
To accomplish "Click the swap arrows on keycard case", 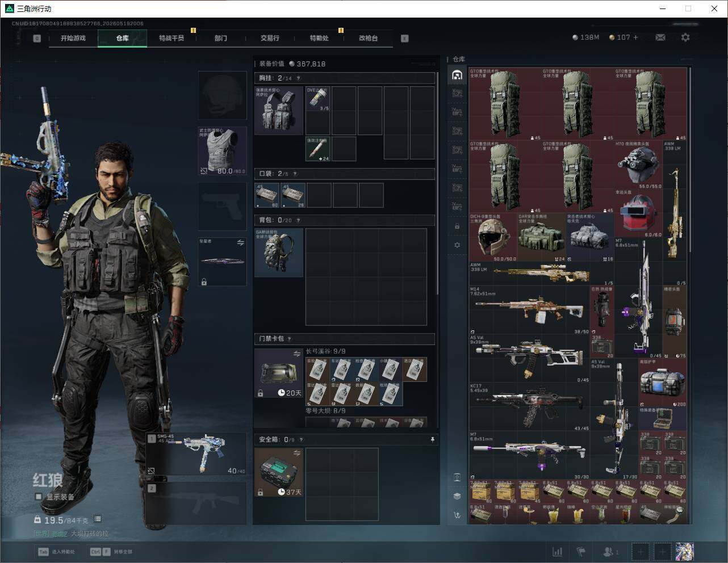I will coord(296,354).
